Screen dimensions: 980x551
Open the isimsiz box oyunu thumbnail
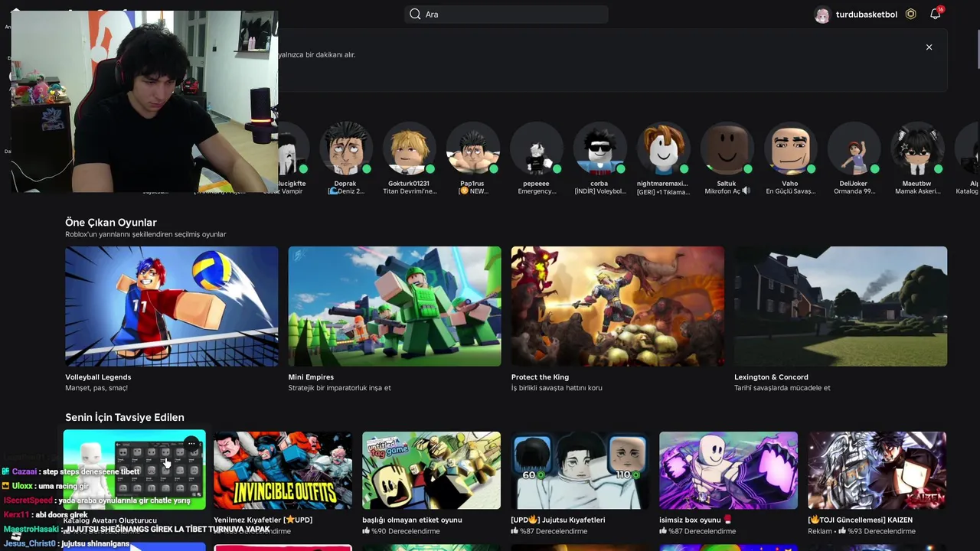pyautogui.click(x=728, y=470)
